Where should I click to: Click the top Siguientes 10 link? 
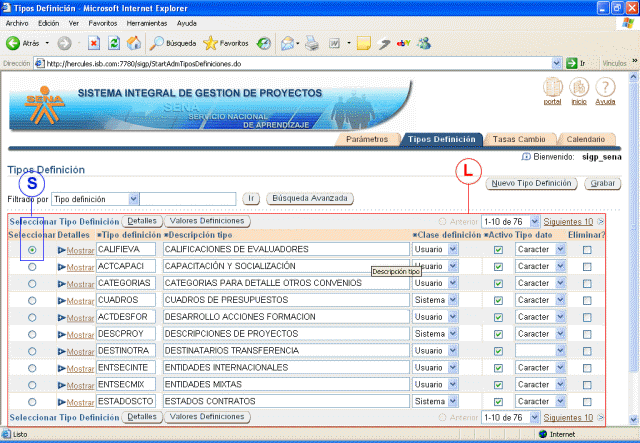[x=568, y=222]
